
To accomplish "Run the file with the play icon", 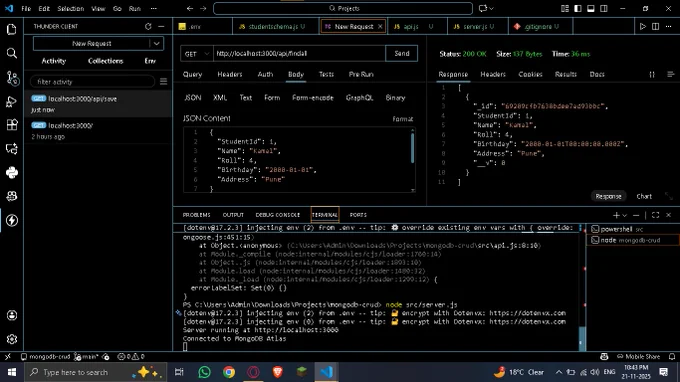I will point(643,26).
